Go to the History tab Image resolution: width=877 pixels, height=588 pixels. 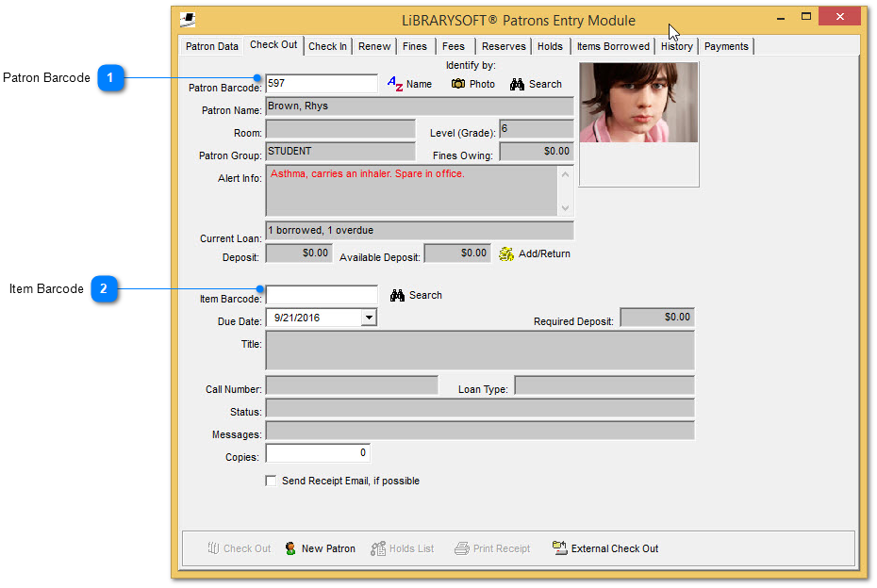click(676, 46)
